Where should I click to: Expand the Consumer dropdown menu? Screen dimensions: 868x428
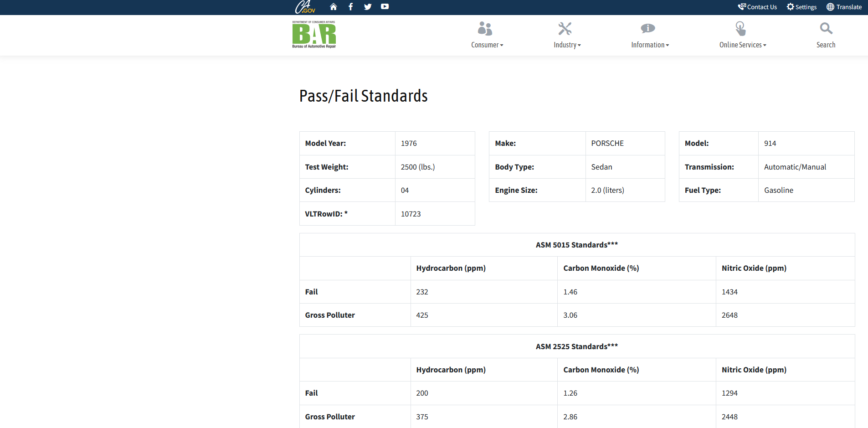[x=487, y=45]
